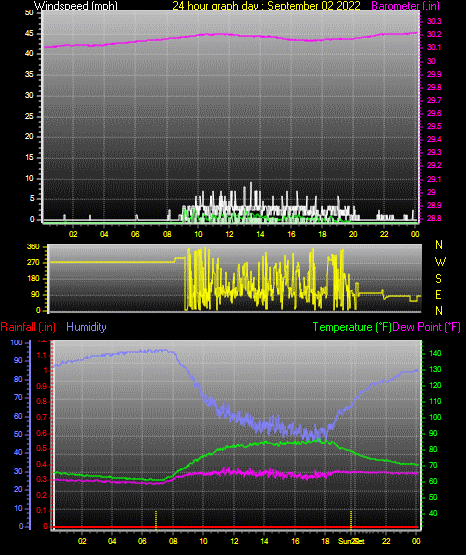This screenshot has height=555, width=466.
Task: Click hour 06 on the humidity chart axis
Action: (142, 541)
